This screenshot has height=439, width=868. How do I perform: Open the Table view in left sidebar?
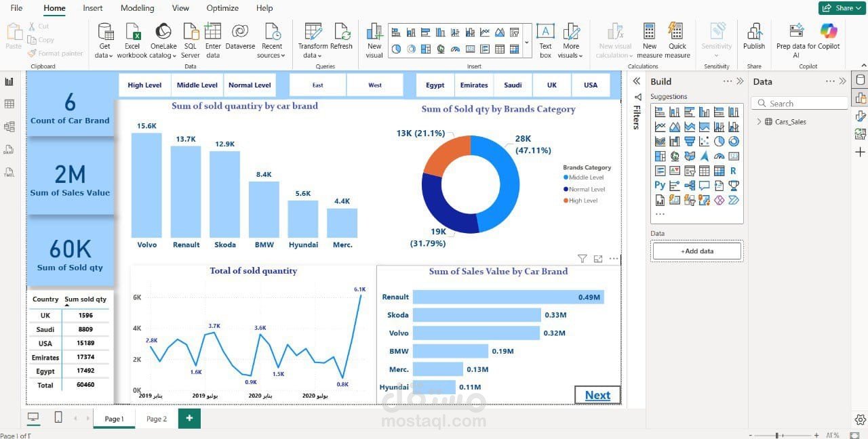[9, 104]
